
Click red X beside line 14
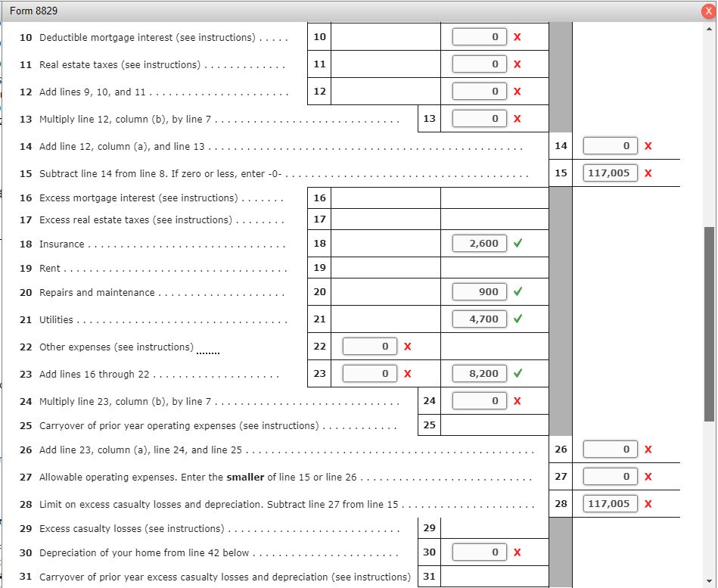coord(648,146)
